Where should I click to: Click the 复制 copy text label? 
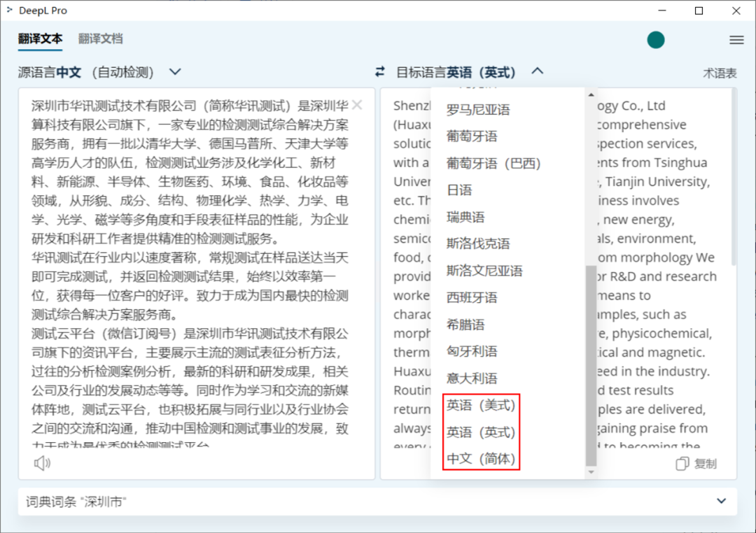point(706,464)
